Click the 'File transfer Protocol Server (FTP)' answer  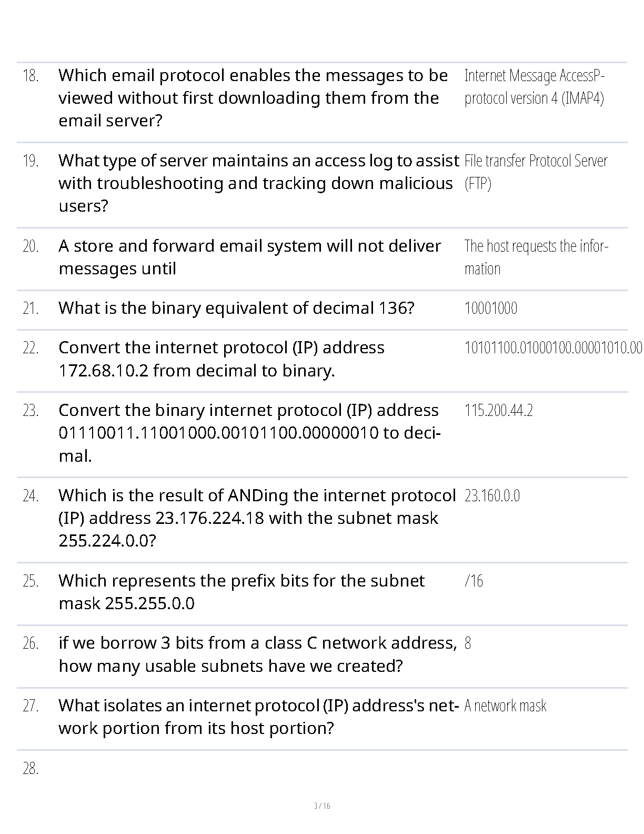pos(535,172)
